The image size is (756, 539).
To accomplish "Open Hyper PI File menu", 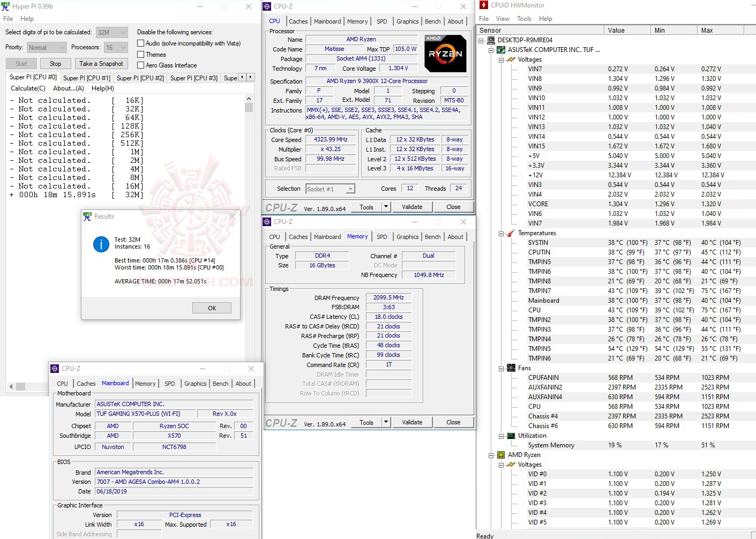I will coord(8,19).
